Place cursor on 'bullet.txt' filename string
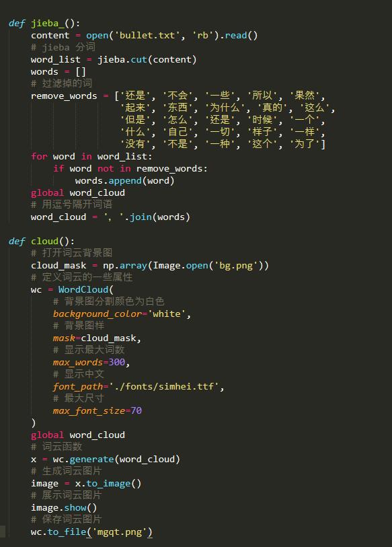 [147, 35]
